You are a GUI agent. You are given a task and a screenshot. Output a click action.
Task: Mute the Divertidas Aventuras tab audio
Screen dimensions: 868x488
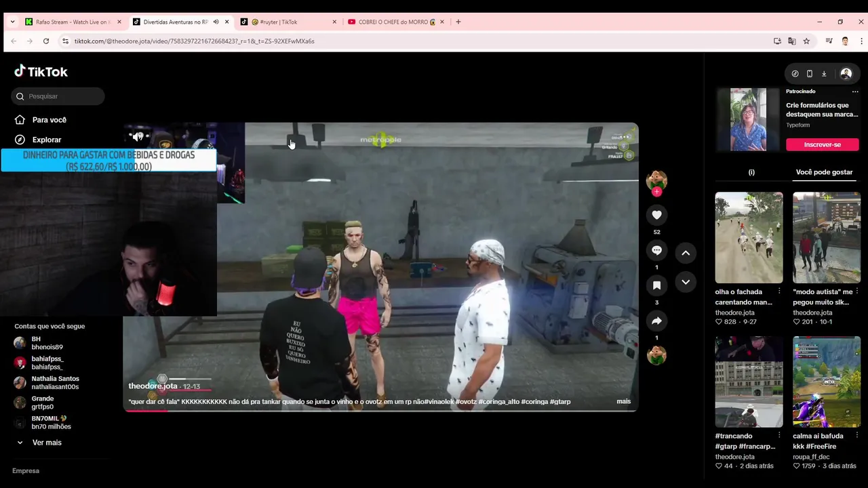pos(216,22)
